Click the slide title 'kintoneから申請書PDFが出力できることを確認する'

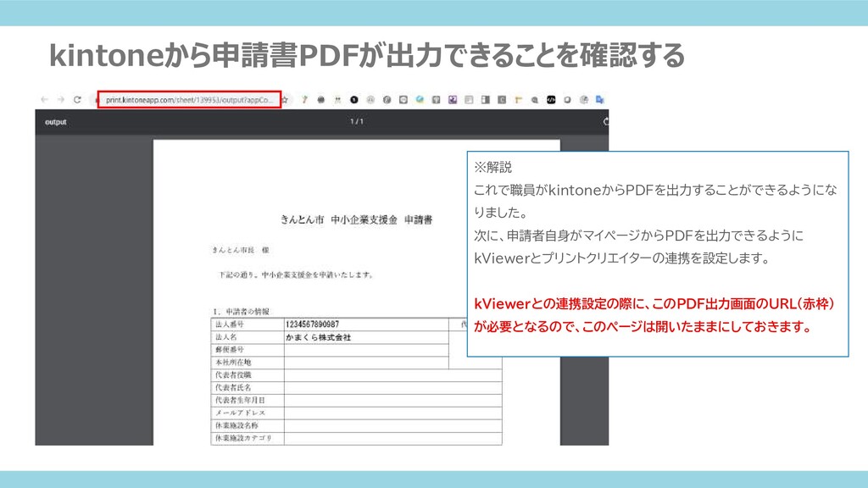point(367,55)
